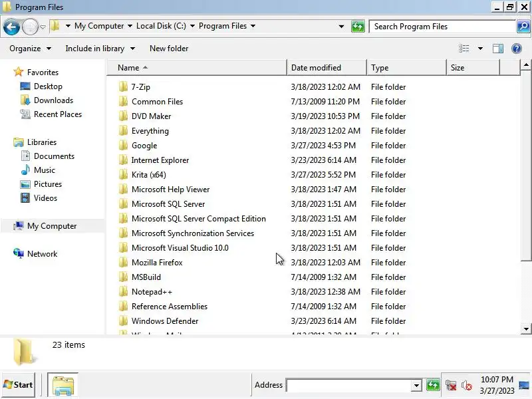Screen dimensions: 532x399
Task: Open Desktop in Favorites
Action: click(x=48, y=86)
